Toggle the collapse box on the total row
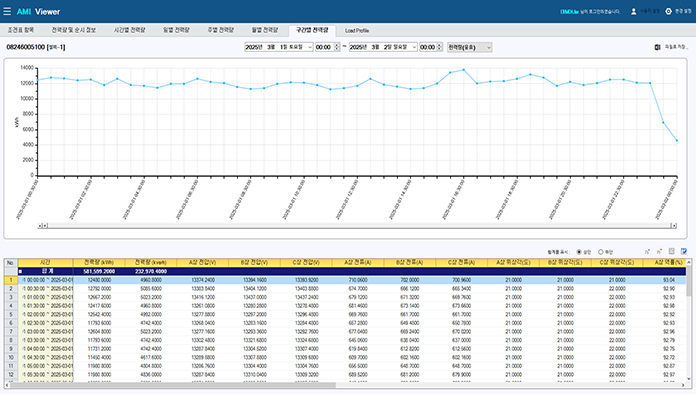 pyautogui.click(x=20, y=271)
